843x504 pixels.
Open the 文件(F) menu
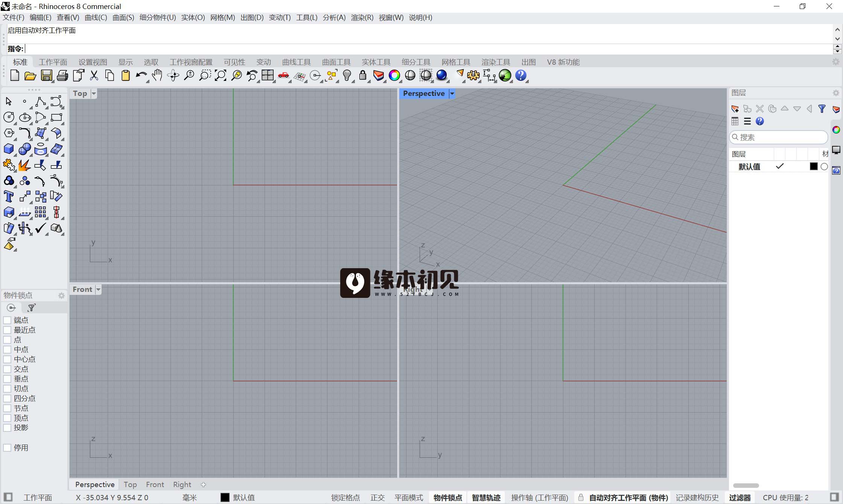[x=14, y=18]
